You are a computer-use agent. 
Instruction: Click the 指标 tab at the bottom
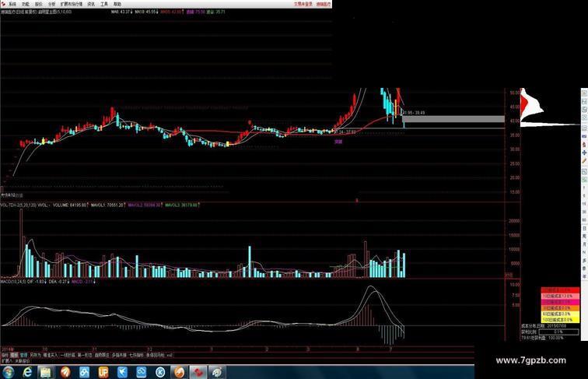(5, 355)
